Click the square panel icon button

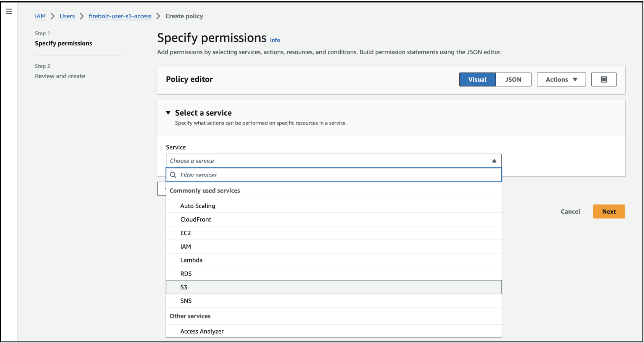(604, 79)
